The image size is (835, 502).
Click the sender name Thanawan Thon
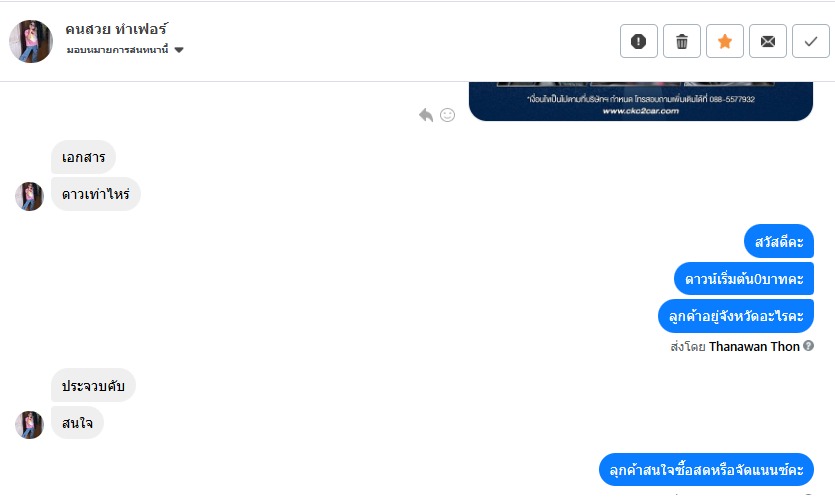(x=754, y=347)
